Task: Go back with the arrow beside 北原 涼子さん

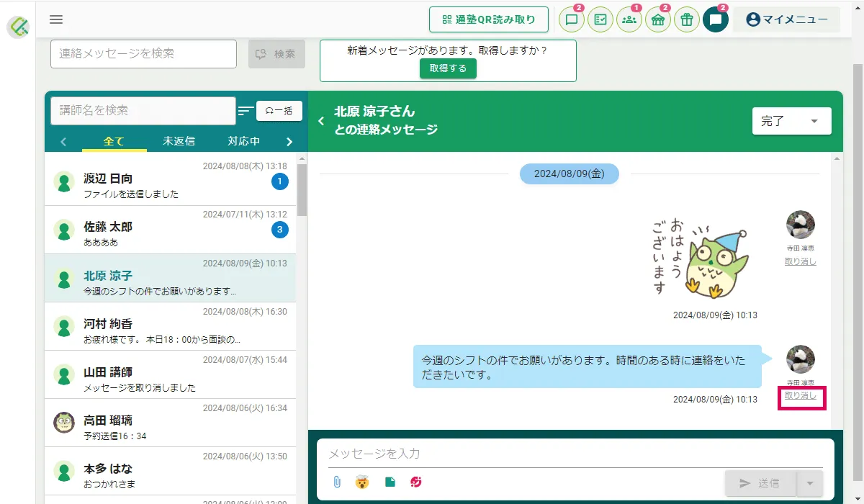Action: pyautogui.click(x=321, y=121)
